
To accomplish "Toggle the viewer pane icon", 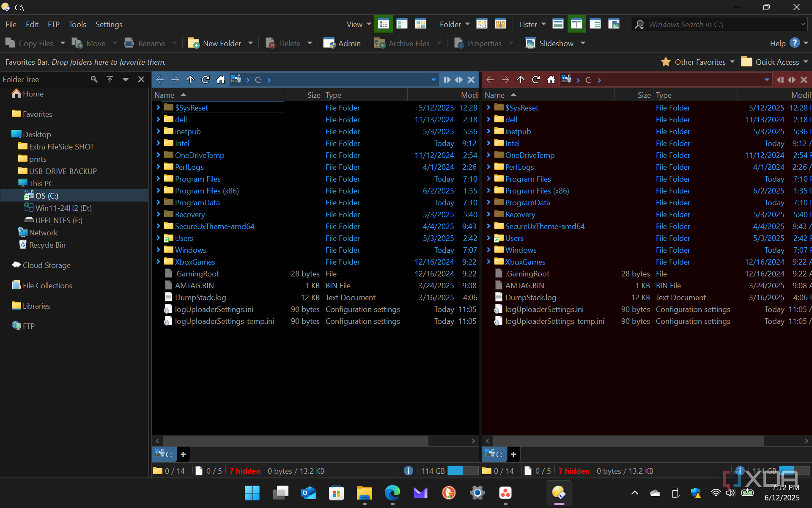I will [614, 24].
